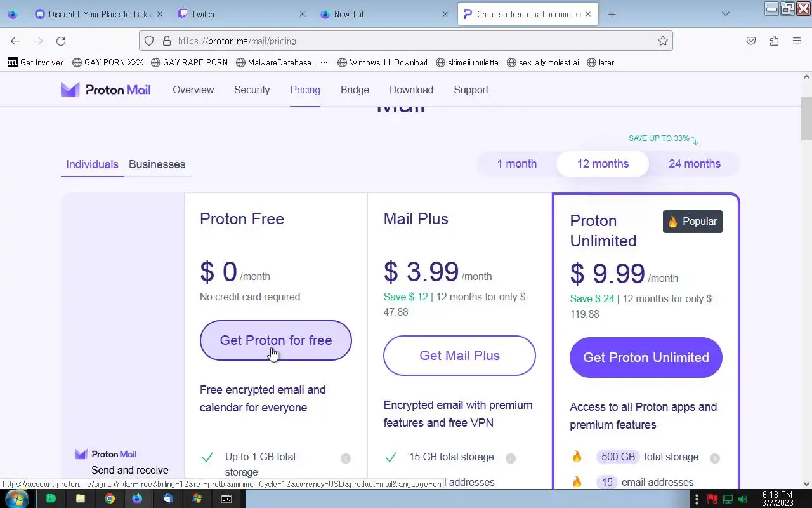This screenshot has height=508, width=812.
Task: Open Chrome from taskbar
Action: coord(110,498)
